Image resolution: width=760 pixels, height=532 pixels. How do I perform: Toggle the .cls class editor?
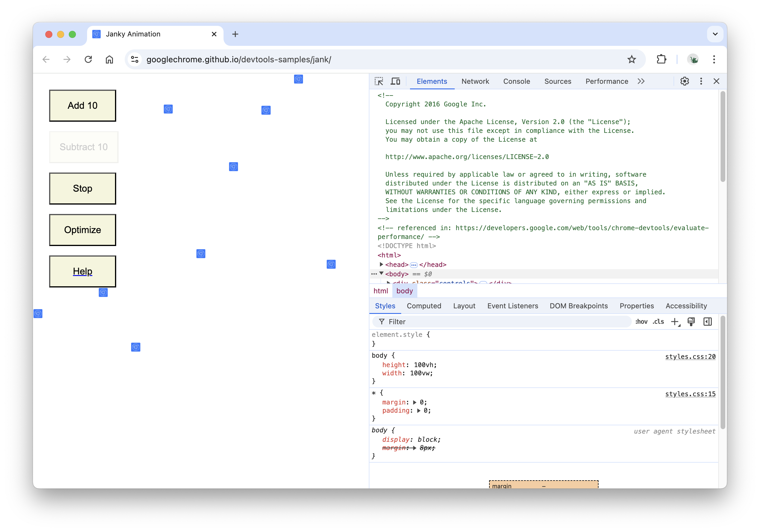pos(657,321)
